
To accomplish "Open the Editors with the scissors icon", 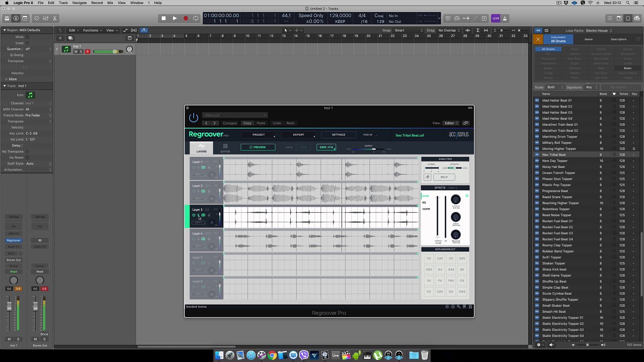I will 55,18.
